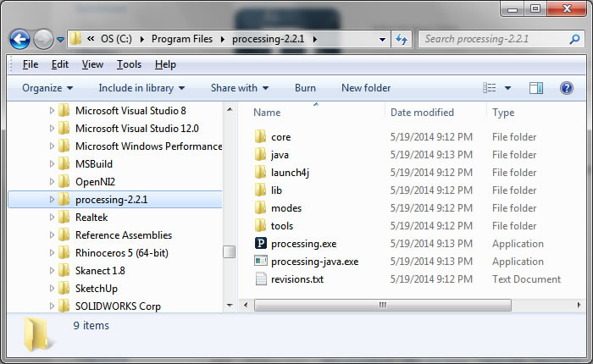Click the address bar folder icon
The image size is (593, 364).
(75, 39)
